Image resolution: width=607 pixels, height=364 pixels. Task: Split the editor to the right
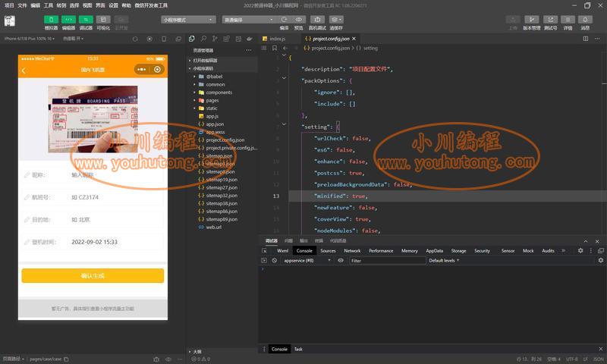[585, 39]
